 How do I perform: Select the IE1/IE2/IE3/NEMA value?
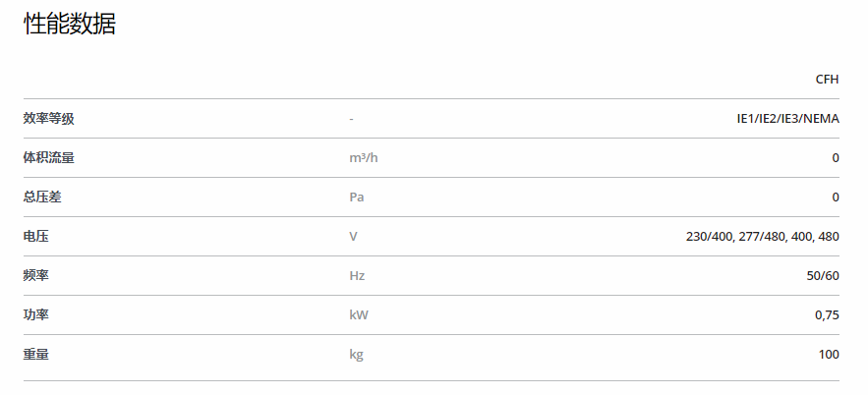click(x=787, y=118)
